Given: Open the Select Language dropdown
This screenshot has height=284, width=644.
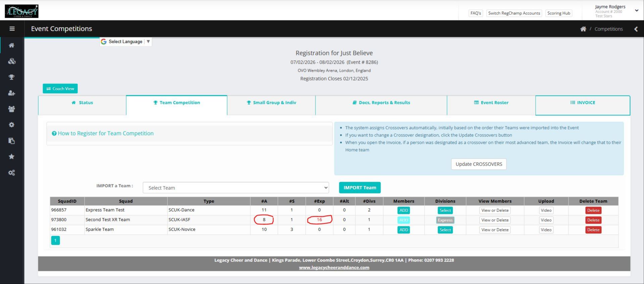Looking at the screenshot, I should pos(126,42).
